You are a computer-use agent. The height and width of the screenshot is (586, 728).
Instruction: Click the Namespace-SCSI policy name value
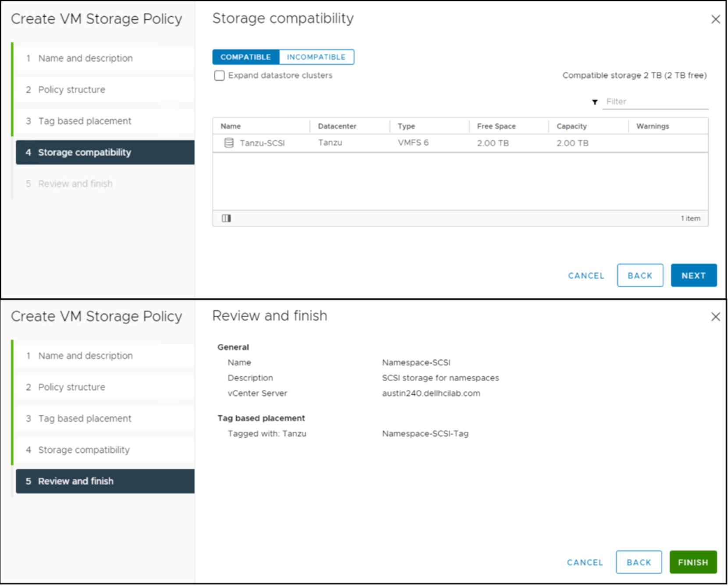(416, 363)
